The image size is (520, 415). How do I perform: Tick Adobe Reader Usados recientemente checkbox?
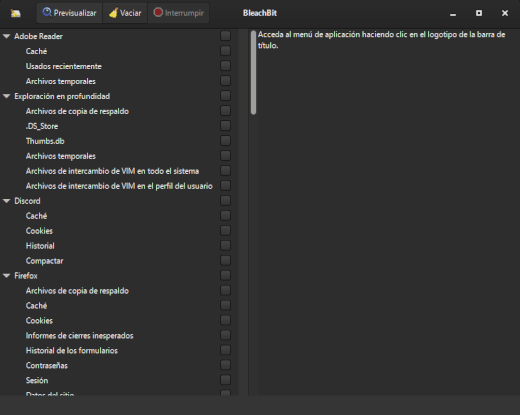225,66
